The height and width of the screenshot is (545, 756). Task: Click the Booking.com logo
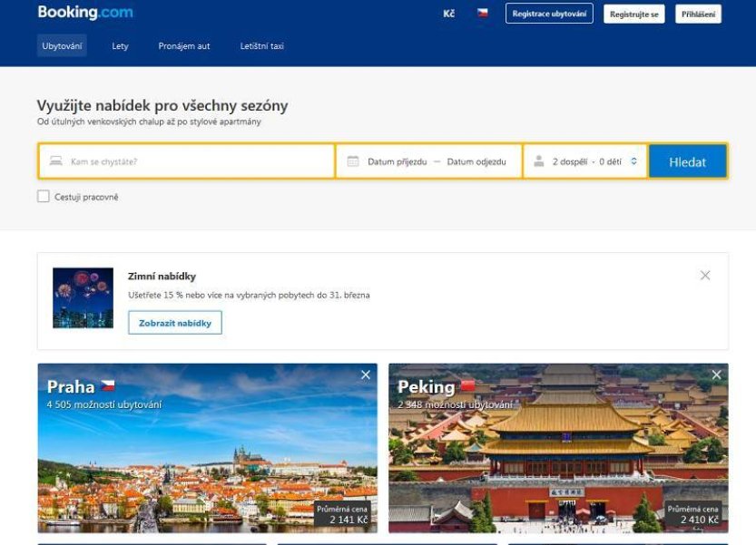pyautogui.click(x=83, y=13)
